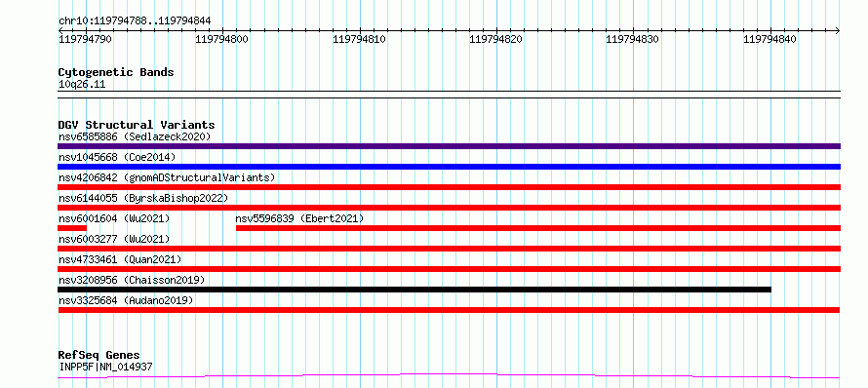868x388 pixels.
Task: Select the red bar under nsv6003277
Action: point(449,249)
